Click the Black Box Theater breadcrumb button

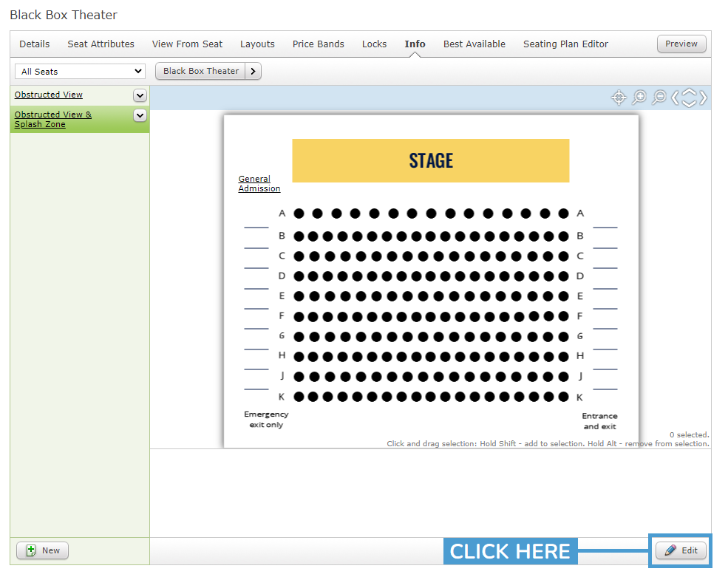200,71
